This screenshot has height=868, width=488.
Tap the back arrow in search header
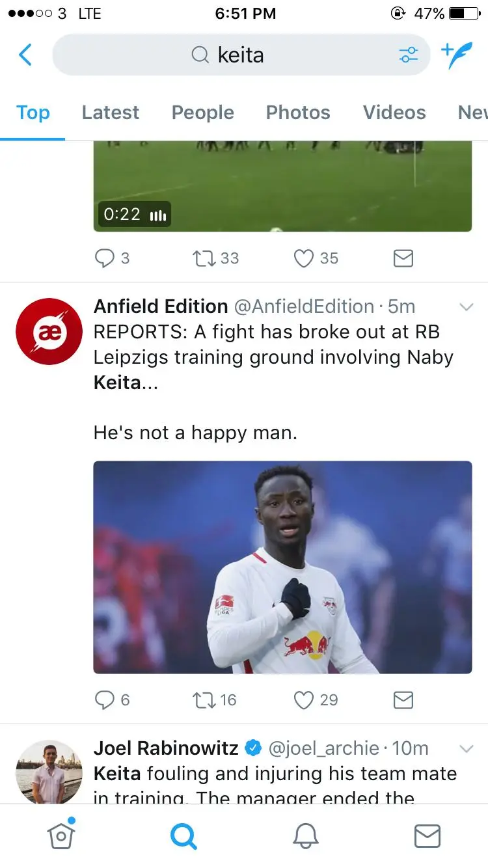click(x=25, y=55)
